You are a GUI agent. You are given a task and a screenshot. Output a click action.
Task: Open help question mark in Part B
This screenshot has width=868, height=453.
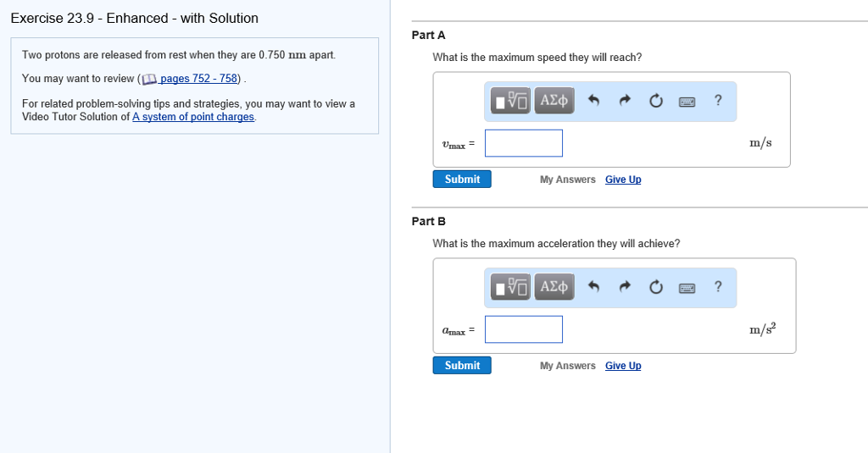tap(718, 286)
